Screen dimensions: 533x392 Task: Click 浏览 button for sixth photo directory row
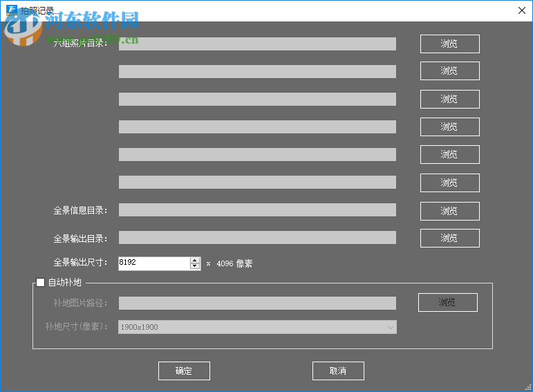pos(450,183)
